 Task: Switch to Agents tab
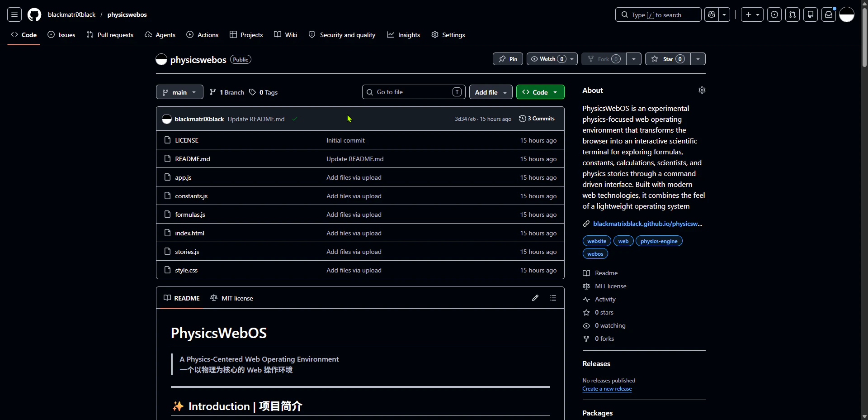click(160, 35)
